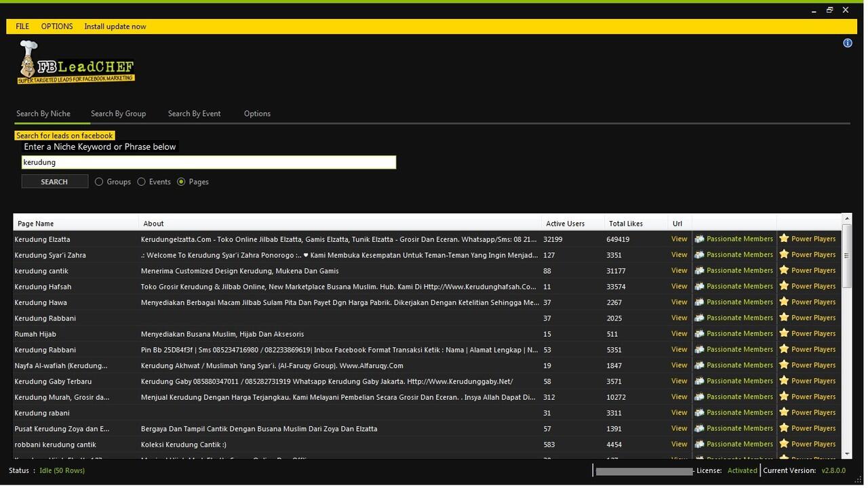This screenshot has height=490, width=868.
Task: Click the FBLeadChef chef logo
Action: click(x=76, y=62)
